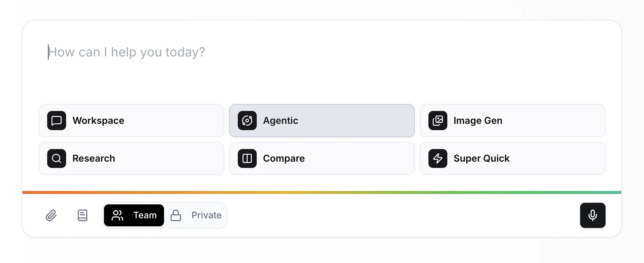Choose the Image Gen option label
This screenshot has height=263, width=644.
pyautogui.click(x=478, y=121)
